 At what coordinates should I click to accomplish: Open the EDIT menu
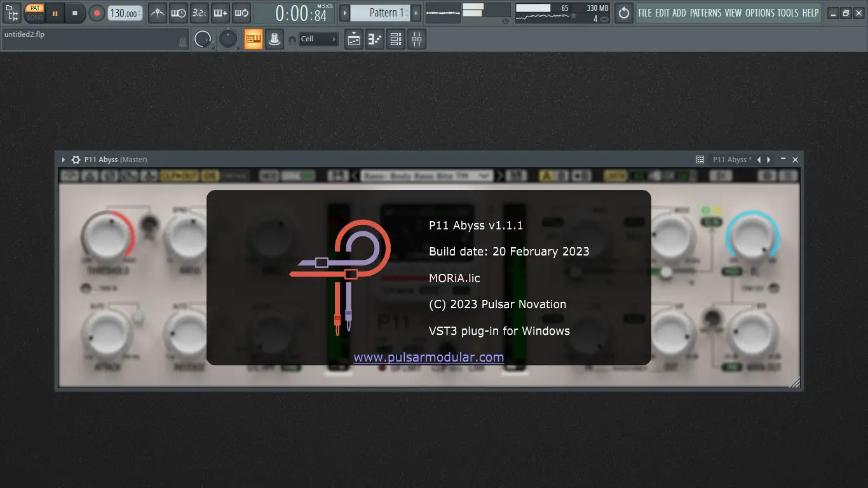(x=662, y=13)
